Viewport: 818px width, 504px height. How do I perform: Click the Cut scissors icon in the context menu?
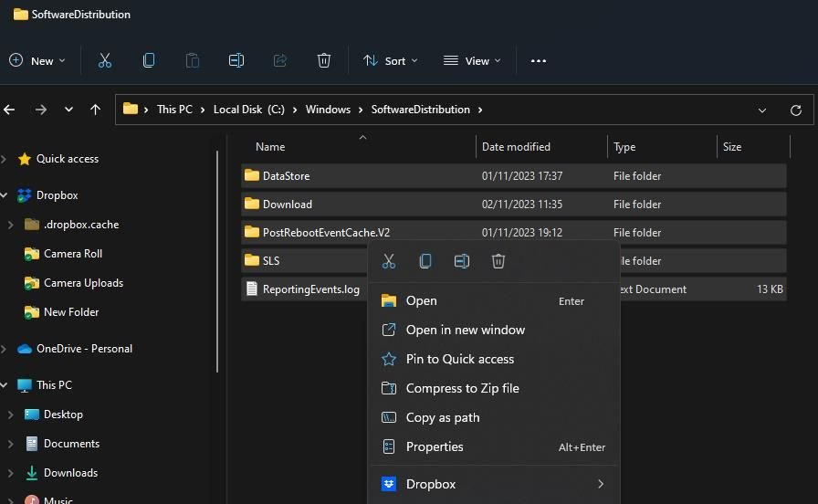pyautogui.click(x=389, y=261)
